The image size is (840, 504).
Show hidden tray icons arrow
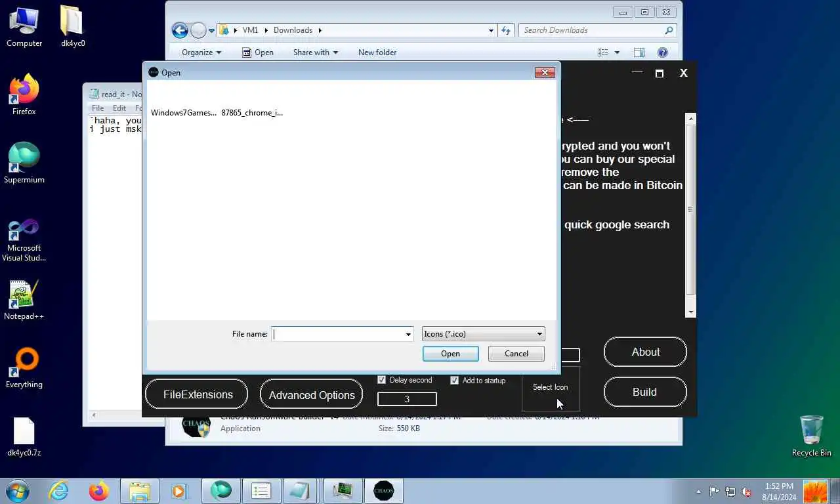tap(698, 492)
